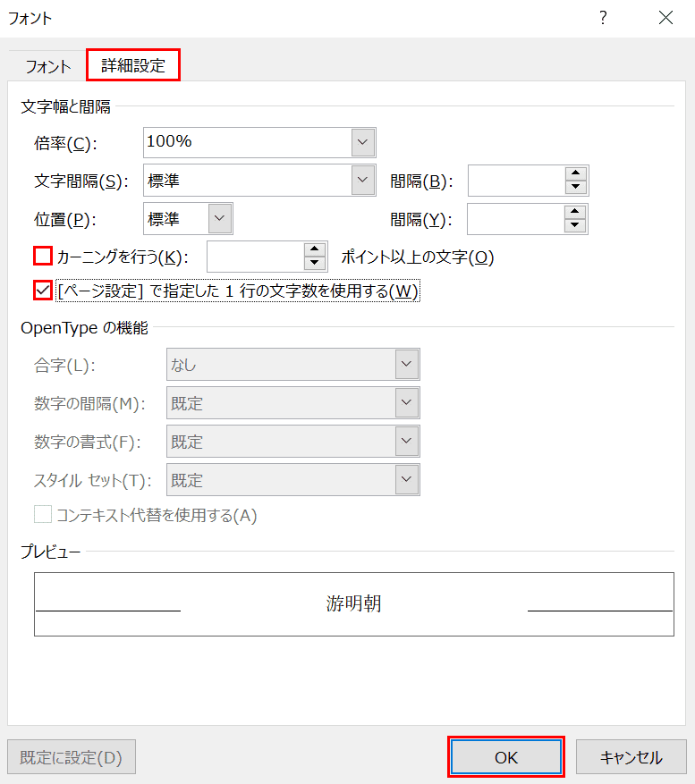Increase the 間隔(Y) spinner value

click(574, 212)
